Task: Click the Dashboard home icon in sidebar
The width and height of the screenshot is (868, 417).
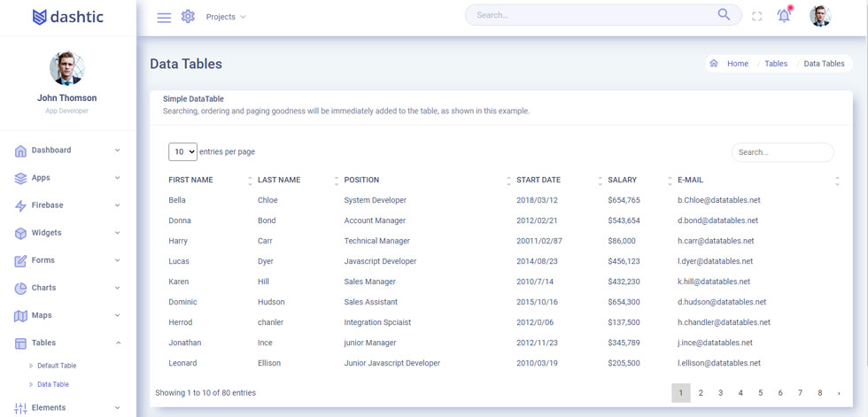Action: point(20,151)
